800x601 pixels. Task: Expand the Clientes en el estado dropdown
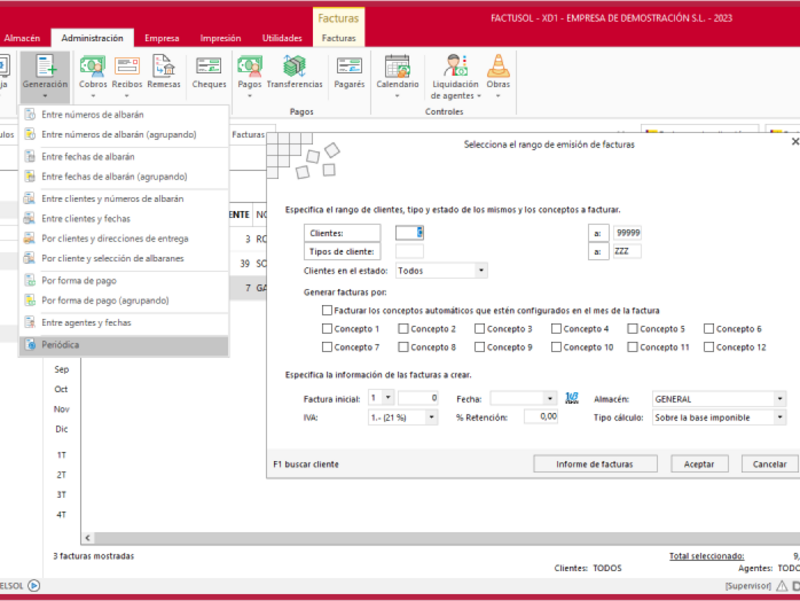(x=481, y=270)
